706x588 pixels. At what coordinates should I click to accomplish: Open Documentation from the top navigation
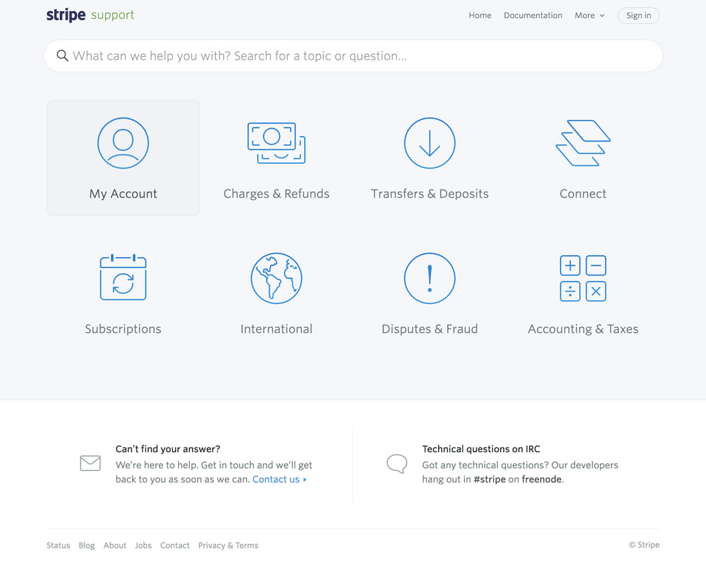[x=533, y=15]
